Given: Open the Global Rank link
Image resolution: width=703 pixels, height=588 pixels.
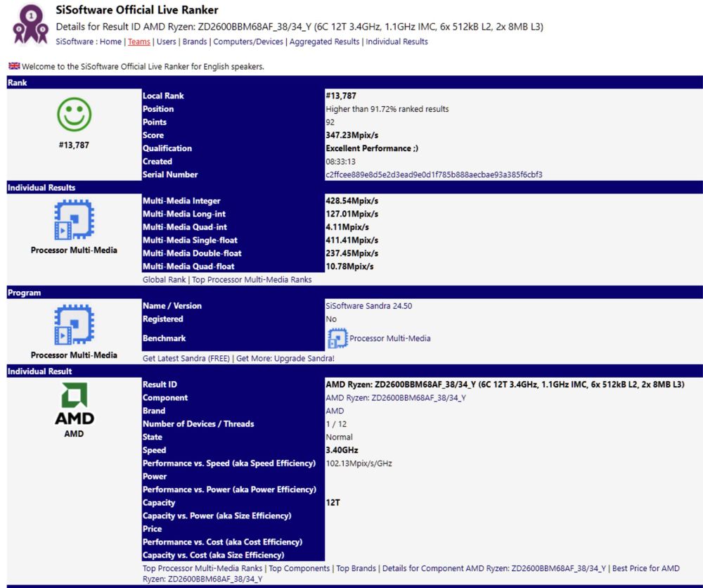Looking at the screenshot, I should (x=164, y=279).
